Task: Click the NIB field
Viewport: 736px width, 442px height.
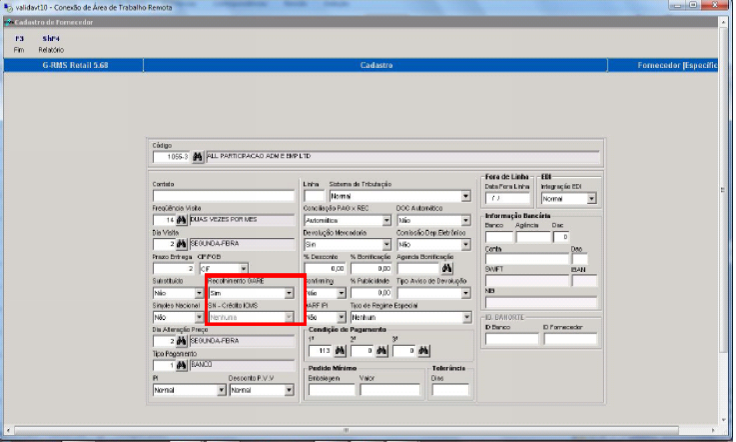Action: pyautogui.click(x=541, y=303)
